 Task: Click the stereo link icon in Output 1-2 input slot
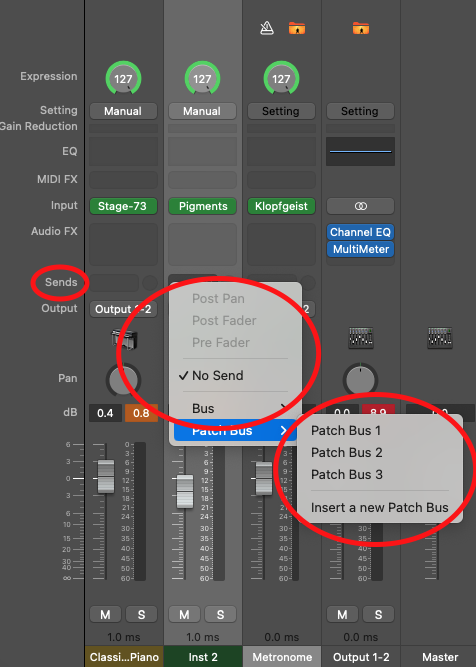360,206
